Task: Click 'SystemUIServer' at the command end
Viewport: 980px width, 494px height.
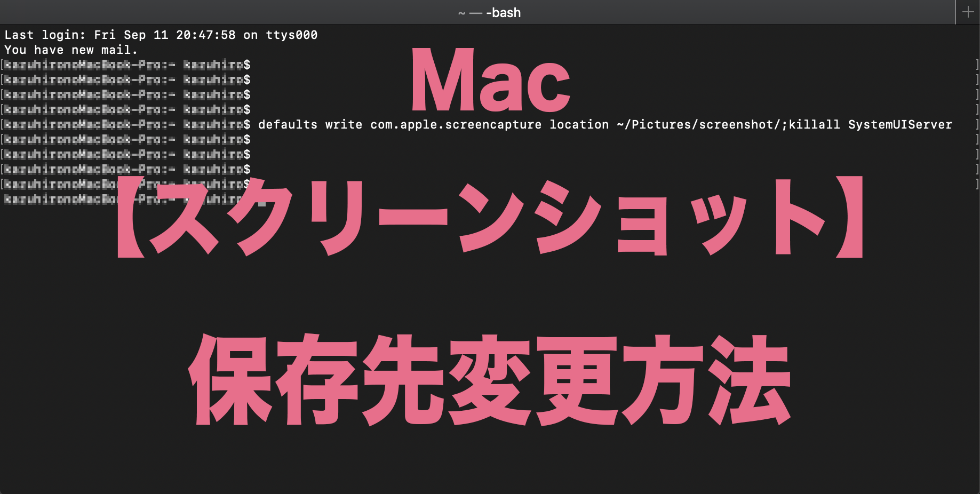Action: click(900, 125)
